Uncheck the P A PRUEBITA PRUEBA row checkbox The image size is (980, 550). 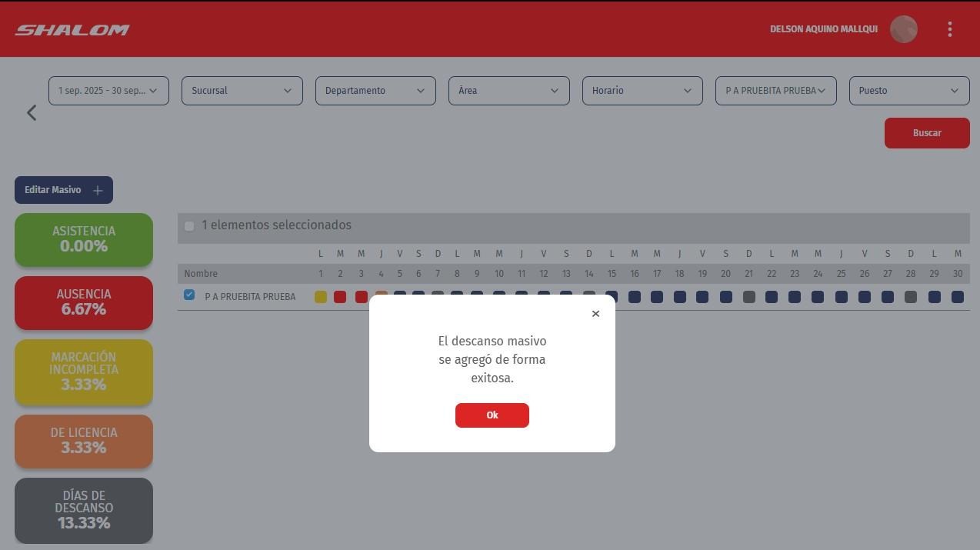(x=189, y=295)
